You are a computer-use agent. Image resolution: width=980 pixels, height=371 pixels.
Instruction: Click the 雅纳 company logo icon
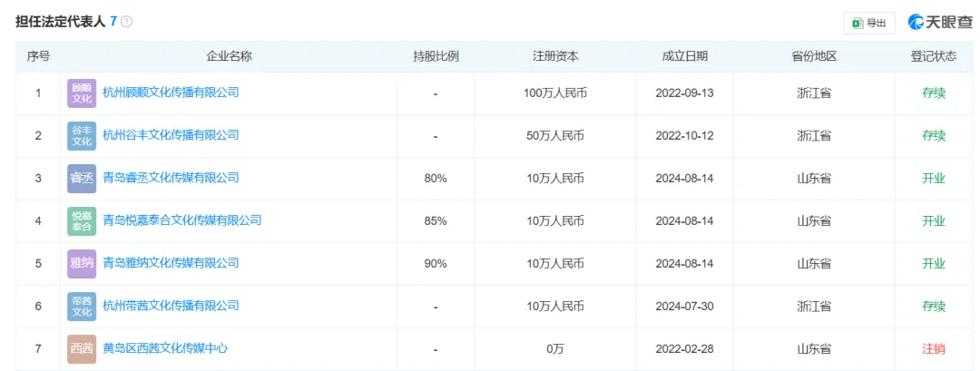click(x=82, y=263)
